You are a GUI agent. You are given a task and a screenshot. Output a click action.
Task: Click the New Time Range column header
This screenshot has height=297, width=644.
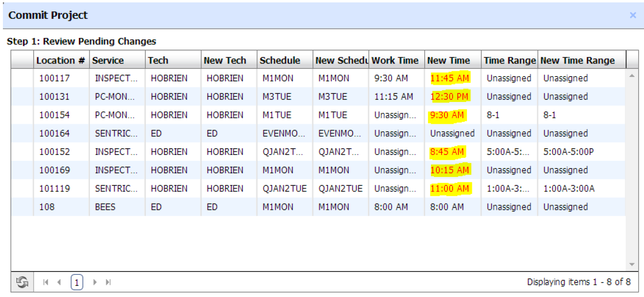click(578, 61)
